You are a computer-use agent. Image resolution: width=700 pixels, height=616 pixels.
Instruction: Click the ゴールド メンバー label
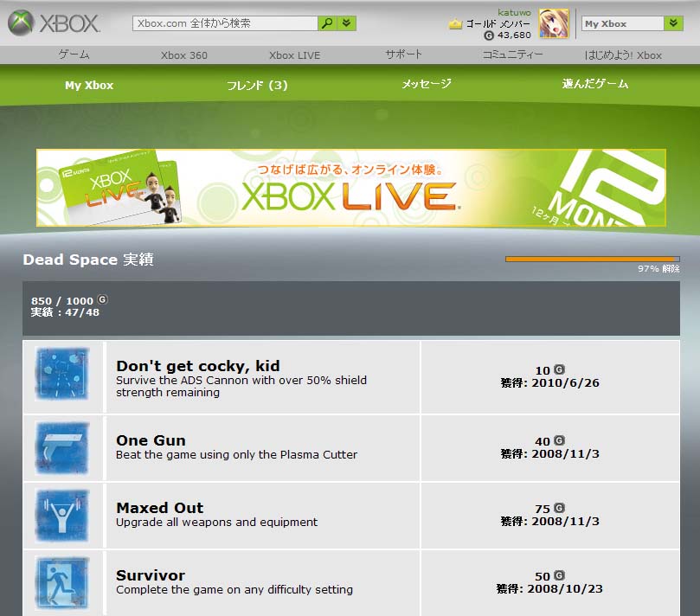498,23
